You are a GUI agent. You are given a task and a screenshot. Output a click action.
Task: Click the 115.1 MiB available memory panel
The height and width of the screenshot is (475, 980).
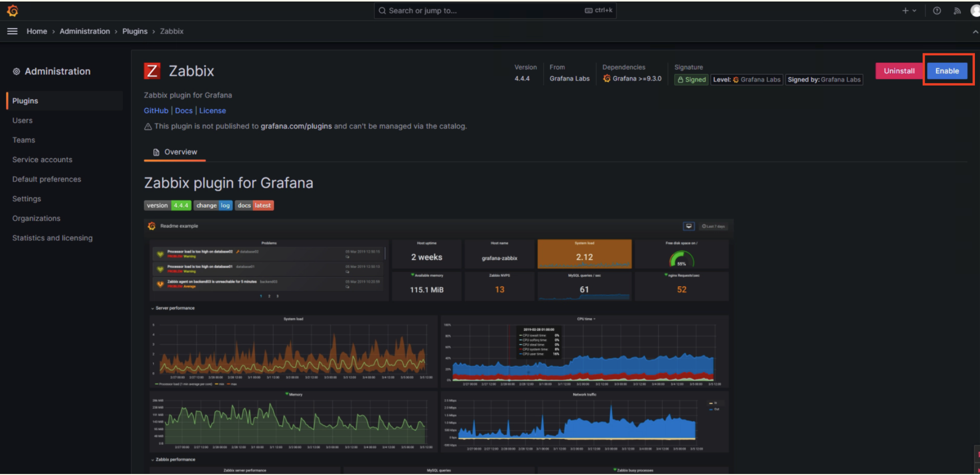click(427, 286)
